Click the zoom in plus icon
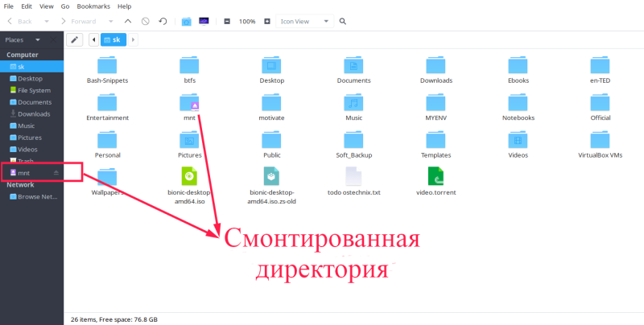 coord(267,21)
